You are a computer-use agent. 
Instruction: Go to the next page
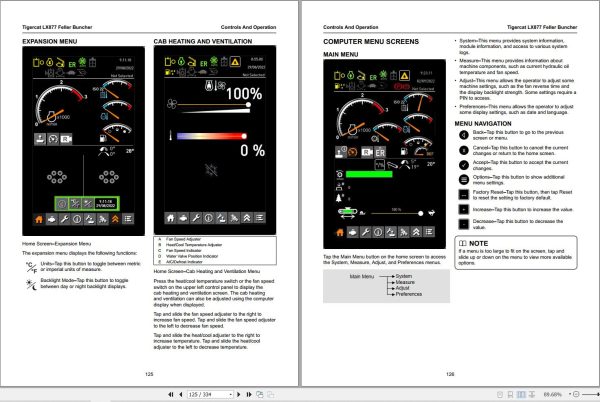239,394
